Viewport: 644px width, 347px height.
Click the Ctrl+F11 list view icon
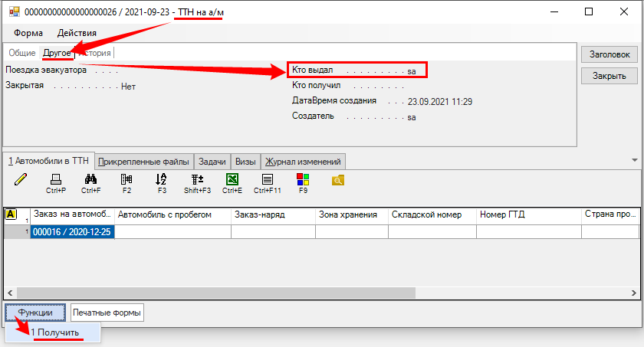tap(268, 179)
